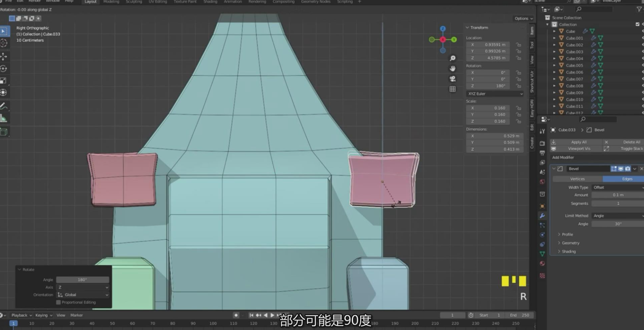Click the Apply All button
The width and height of the screenshot is (644, 330).
tap(579, 142)
